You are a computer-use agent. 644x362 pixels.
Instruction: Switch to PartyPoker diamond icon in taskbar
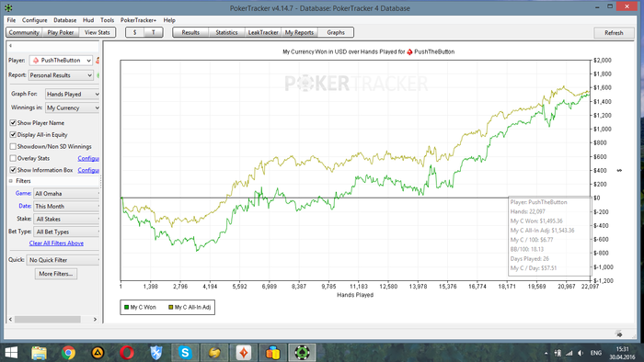[244, 353]
